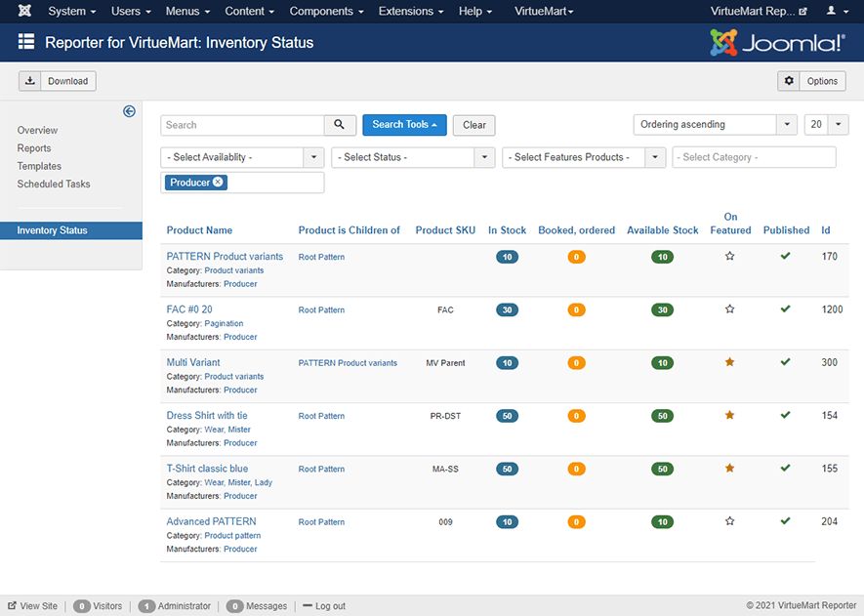
Task: Sort by Id column
Action: click(825, 230)
